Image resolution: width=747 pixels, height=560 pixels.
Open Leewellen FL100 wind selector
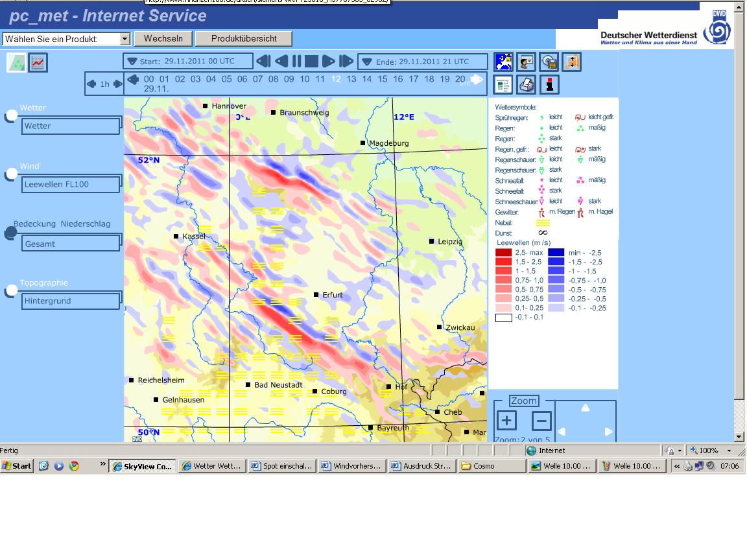[x=71, y=185]
